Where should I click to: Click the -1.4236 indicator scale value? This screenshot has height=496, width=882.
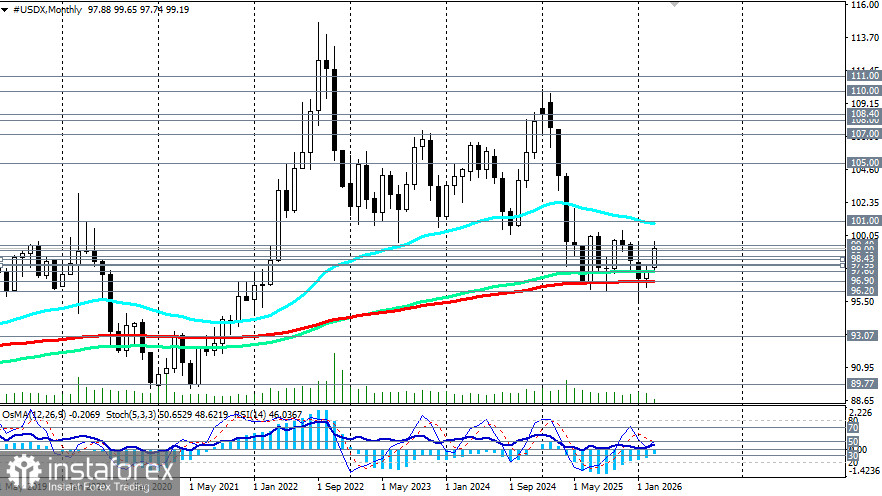click(864, 471)
